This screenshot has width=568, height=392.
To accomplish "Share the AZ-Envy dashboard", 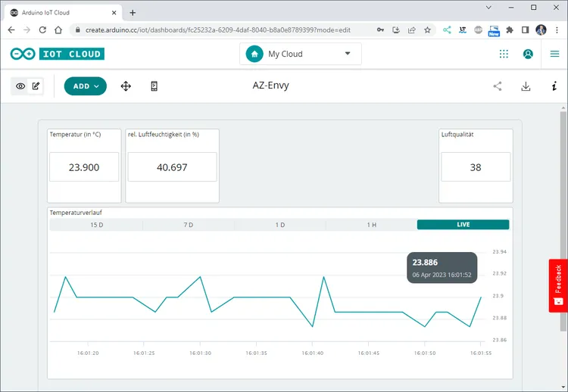I will coord(498,86).
